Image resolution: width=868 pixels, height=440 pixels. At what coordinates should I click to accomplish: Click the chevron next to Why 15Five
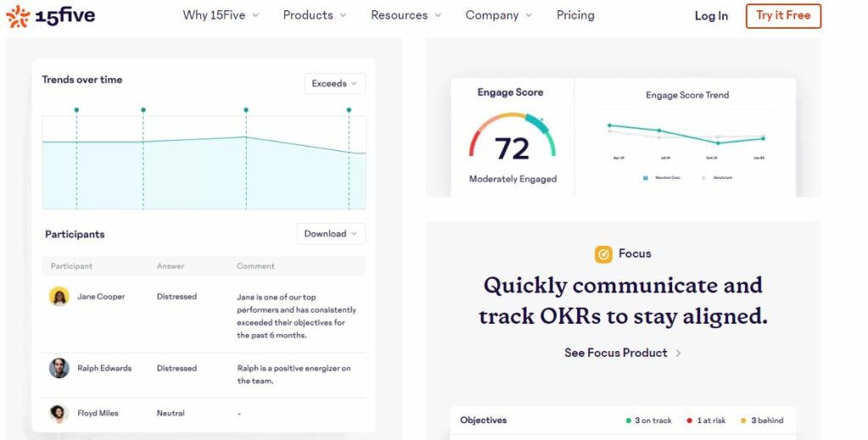255,15
